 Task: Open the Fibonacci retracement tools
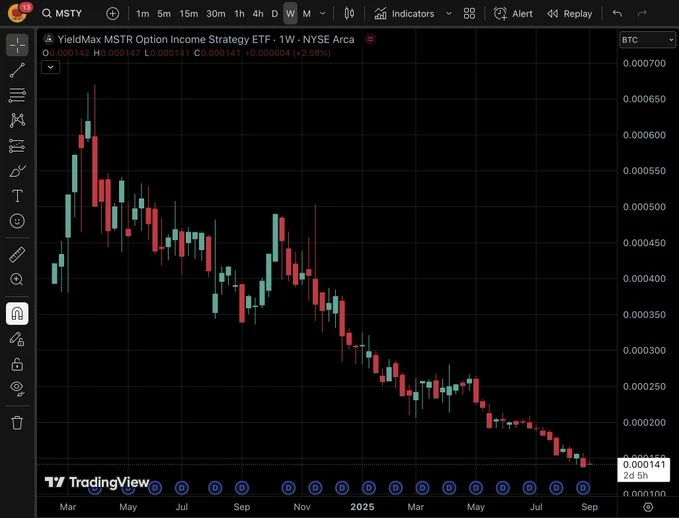pyautogui.click(x=17, y=95)
